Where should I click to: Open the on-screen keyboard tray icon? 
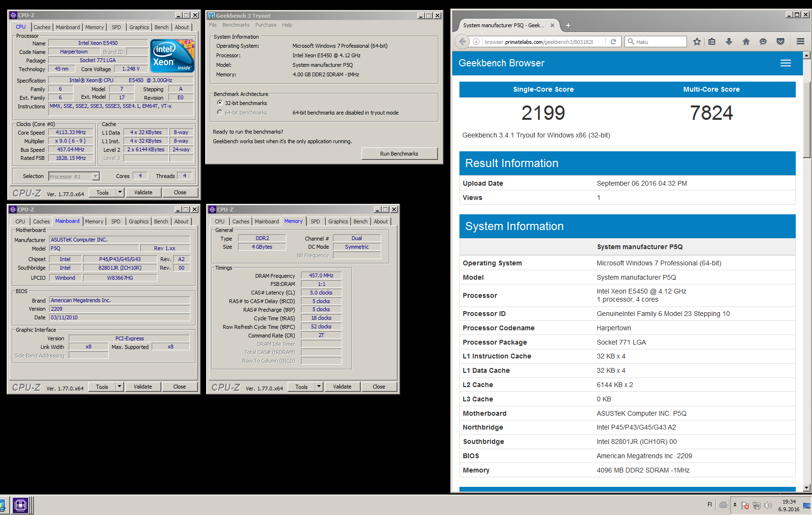tap(723, 505)
